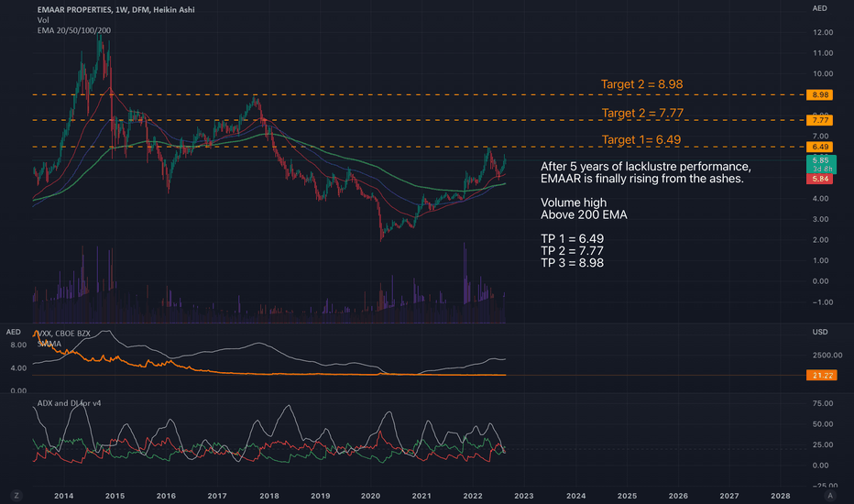This screenshot has width=854, height=504.
Task: Click the Vol indicator label
Action: pyautogui.click(x=43, y=20)
